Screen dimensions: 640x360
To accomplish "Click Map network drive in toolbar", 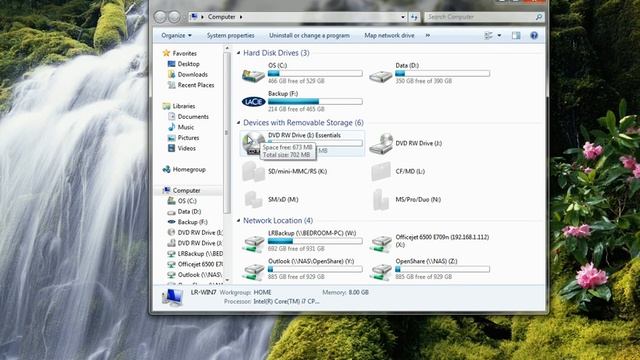I will [x=389, y=36].
